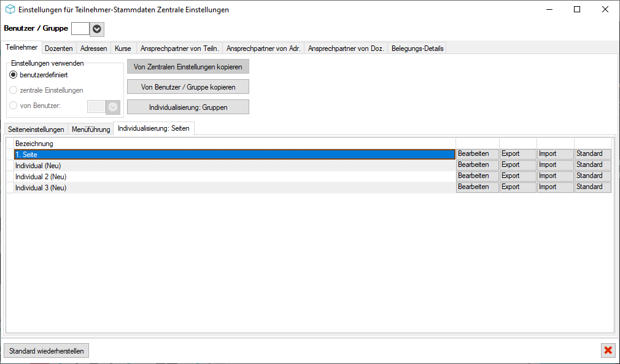The width and height of the screenshot is (620, 364).
Task: Select the Teilnehmer tab
Action: [x=21, y=47]
